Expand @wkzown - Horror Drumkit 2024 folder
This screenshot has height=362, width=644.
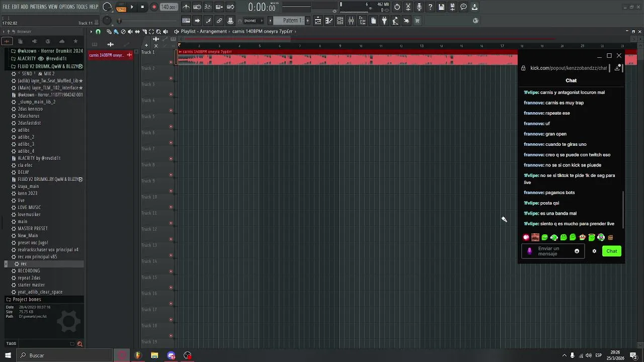[x=46, y=51]
